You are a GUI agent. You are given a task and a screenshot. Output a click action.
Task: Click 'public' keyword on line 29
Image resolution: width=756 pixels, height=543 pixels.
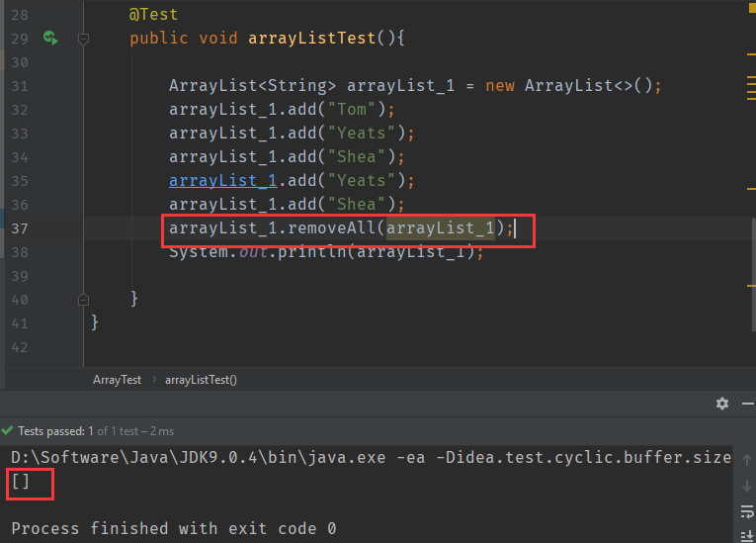[x=159, y=39]
